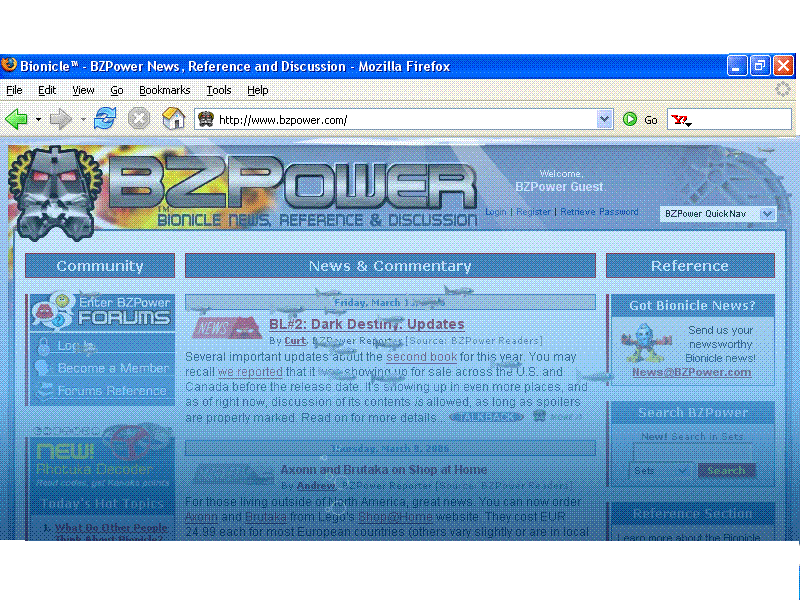
Task: Follow the Axonn set link
Action: 201,516
